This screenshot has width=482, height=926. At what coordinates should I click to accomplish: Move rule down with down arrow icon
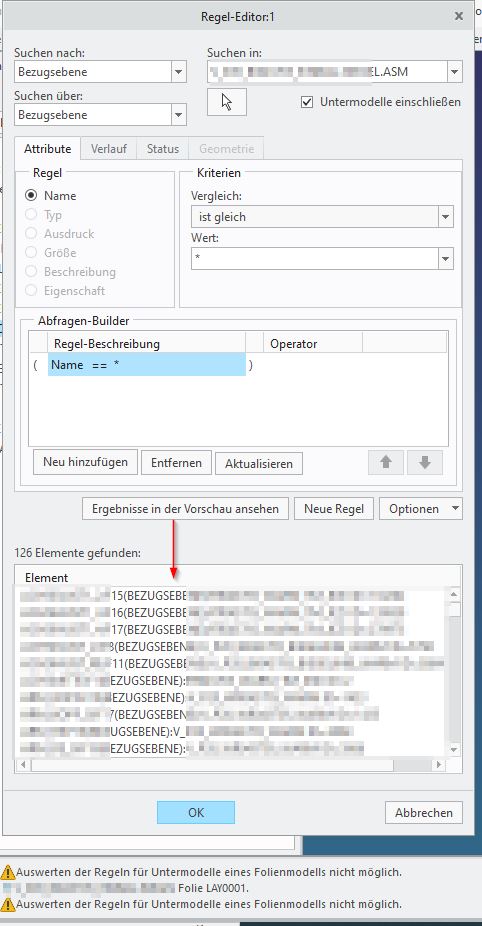click(425, 462)
